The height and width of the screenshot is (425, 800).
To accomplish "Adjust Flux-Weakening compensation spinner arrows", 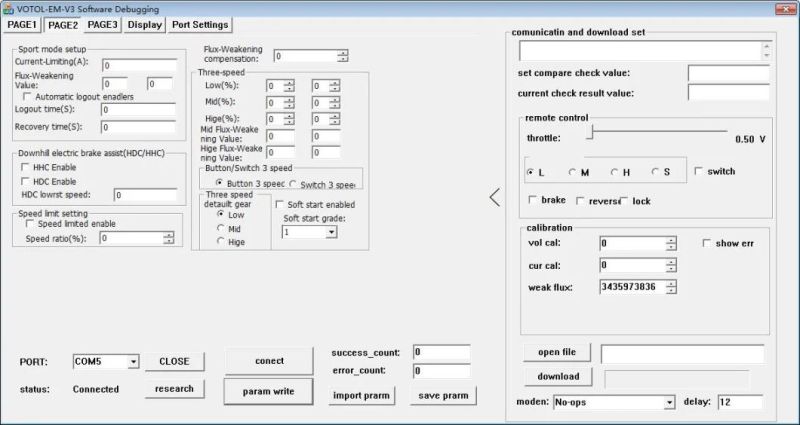I will 343,56.
